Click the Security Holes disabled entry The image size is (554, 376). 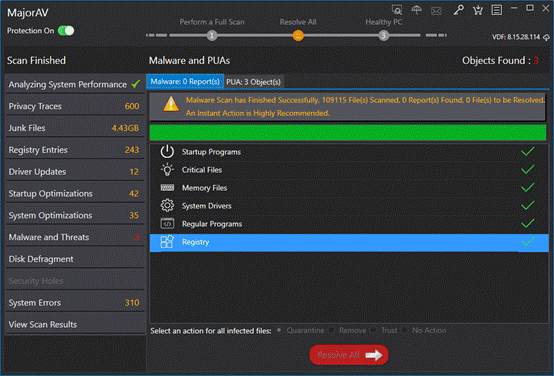tap(75, 281)
